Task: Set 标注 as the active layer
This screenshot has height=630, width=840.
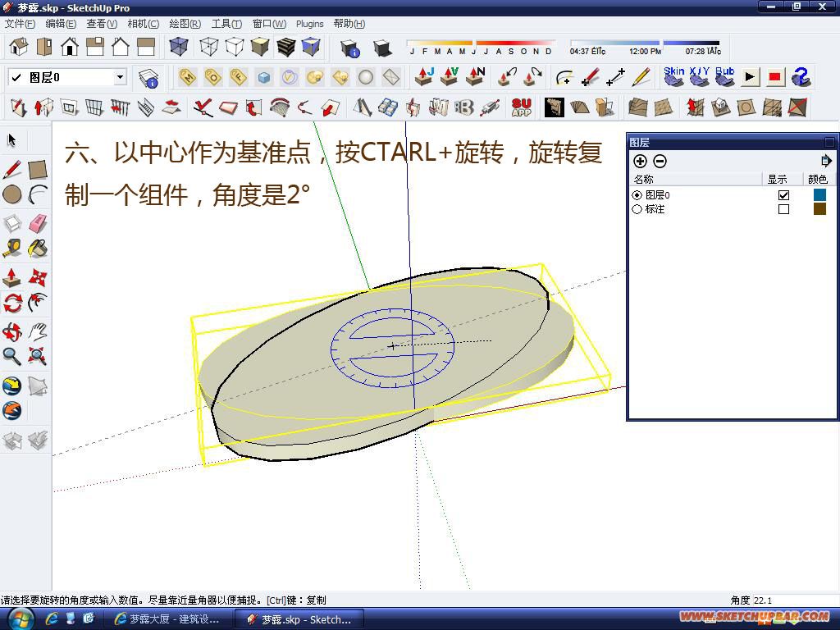Action: tap(637, 209)
